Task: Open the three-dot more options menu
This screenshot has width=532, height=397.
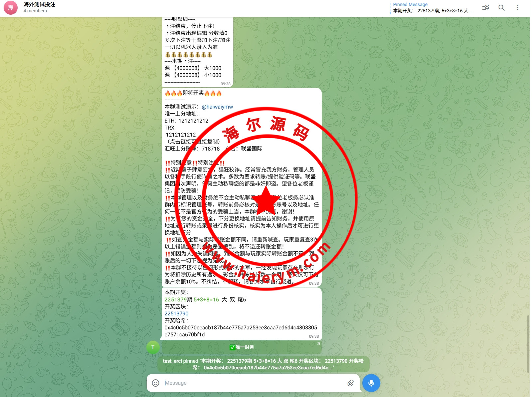Action: coord(517,8)
